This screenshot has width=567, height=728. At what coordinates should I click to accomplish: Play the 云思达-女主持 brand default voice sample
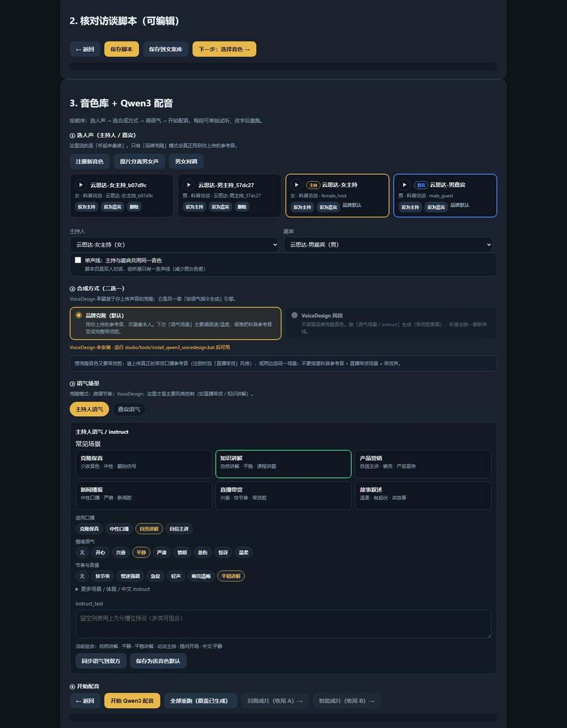[x=297, y=185]
